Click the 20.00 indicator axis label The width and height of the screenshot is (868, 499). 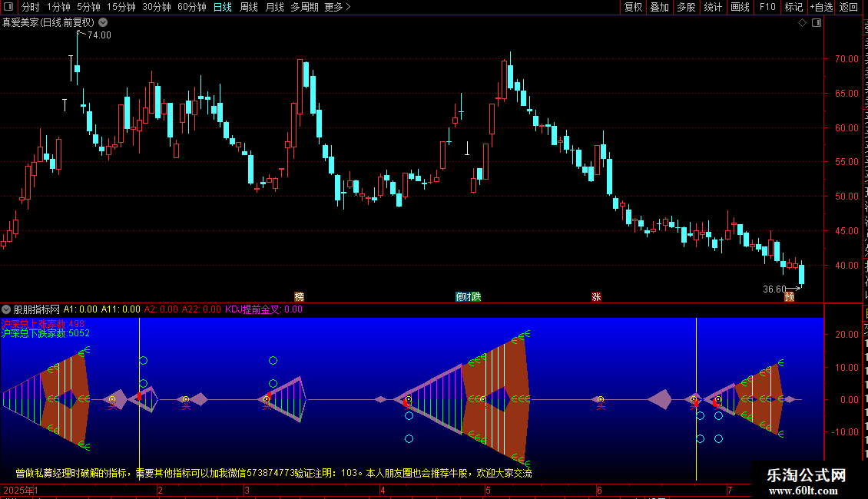tap(846, 334)
